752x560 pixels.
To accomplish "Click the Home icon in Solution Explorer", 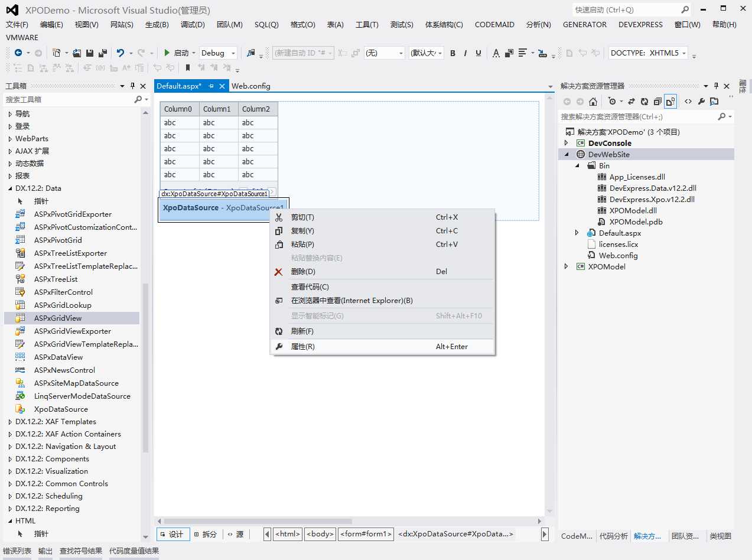I will (x=593, y=102).
